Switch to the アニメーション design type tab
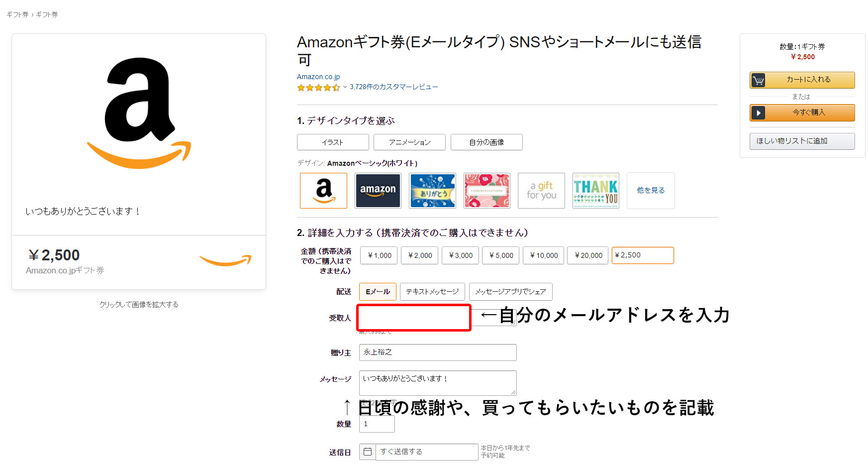This screenshot has width=868, height=466. click(x=409, y=142)
